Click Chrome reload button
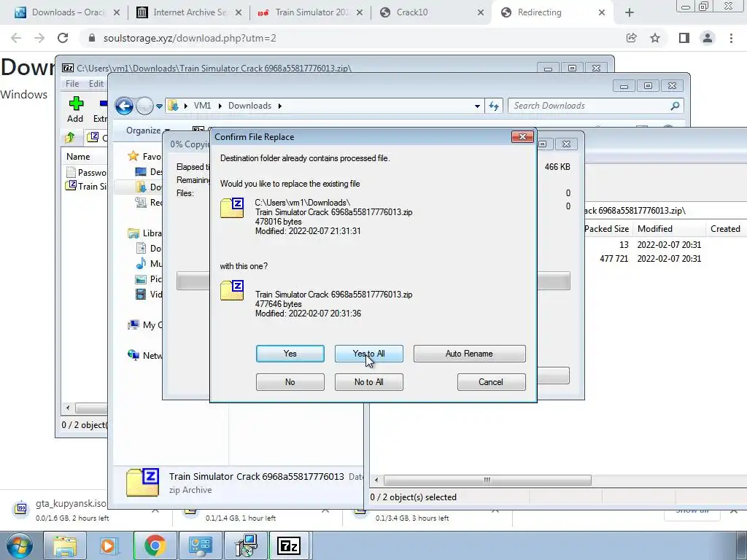747x560 pixels. pos(63,38)
